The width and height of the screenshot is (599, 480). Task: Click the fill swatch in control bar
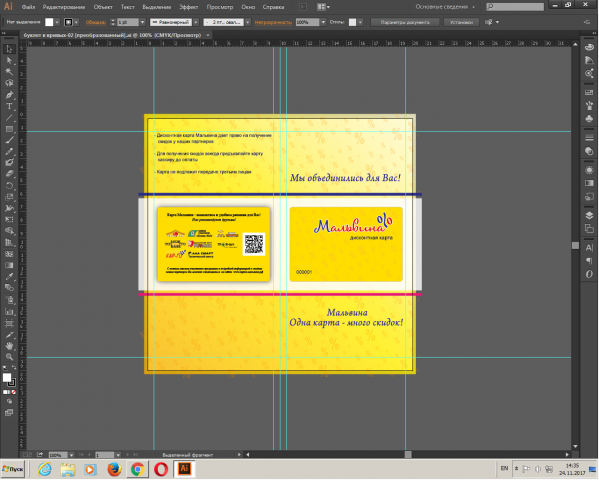coord(49,22)
